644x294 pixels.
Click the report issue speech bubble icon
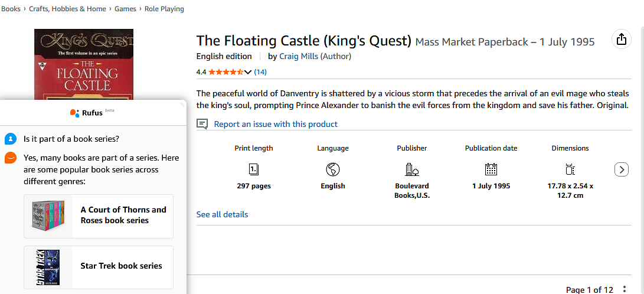202,124
